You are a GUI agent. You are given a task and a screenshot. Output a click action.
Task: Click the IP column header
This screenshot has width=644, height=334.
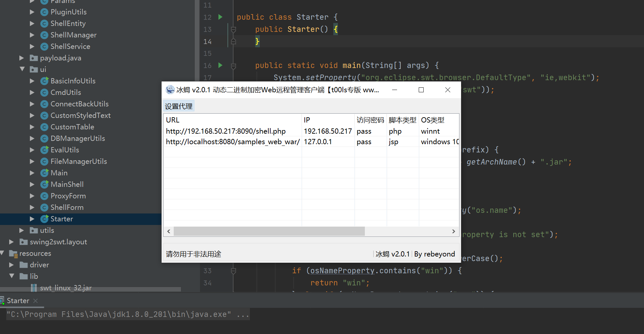tap(328, 120)
